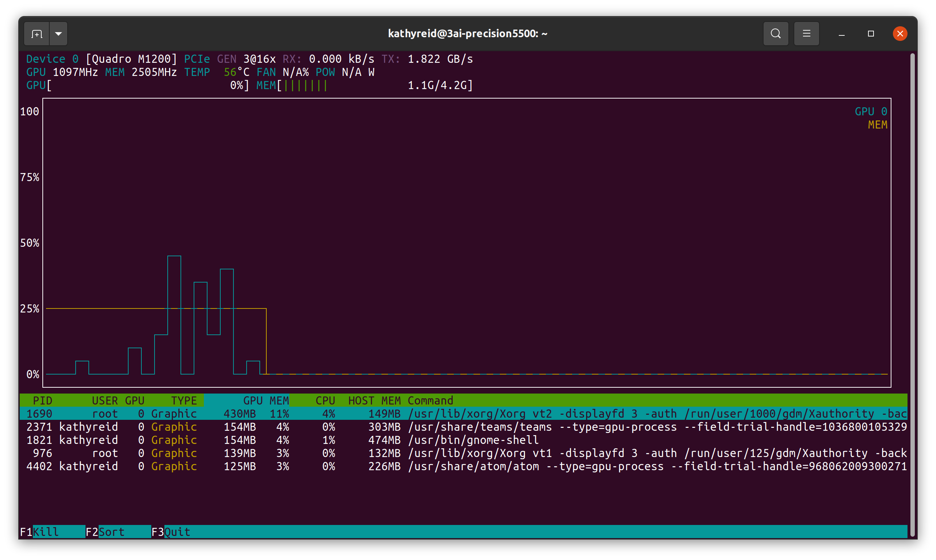Click the HOST MEM column header

coord(374,400)
